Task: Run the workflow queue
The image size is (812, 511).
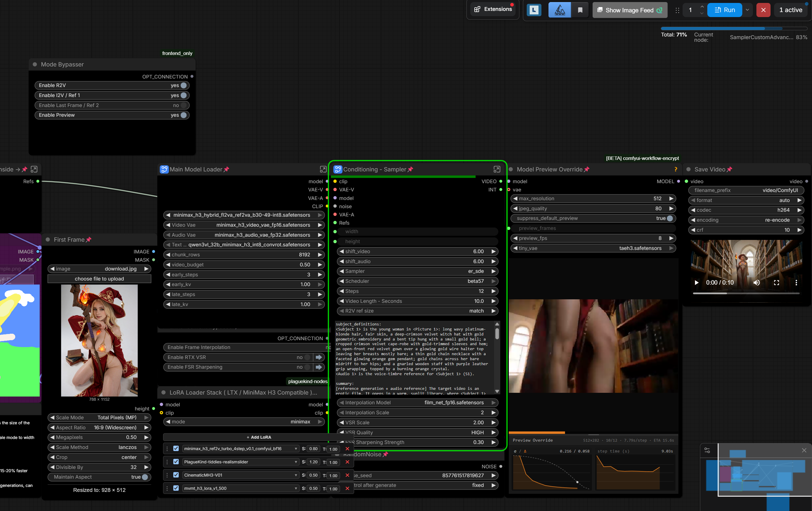Action: click(x=724, y=10)
